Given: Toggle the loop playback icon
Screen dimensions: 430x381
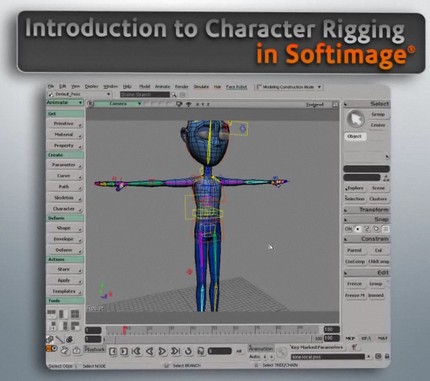Looking at the screenshot, I should point(188,351).
